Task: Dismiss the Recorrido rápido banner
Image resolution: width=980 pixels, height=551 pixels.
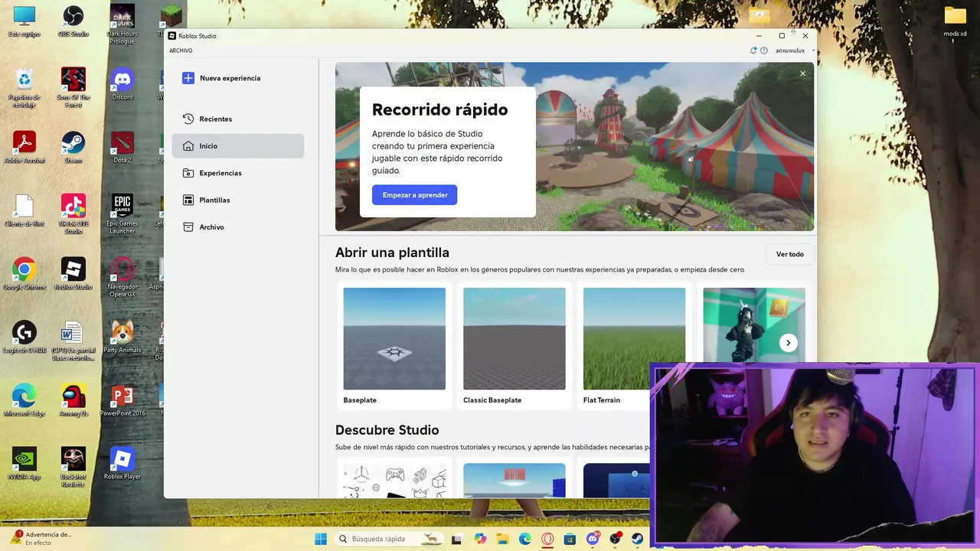Action: [x=802, y=73]
